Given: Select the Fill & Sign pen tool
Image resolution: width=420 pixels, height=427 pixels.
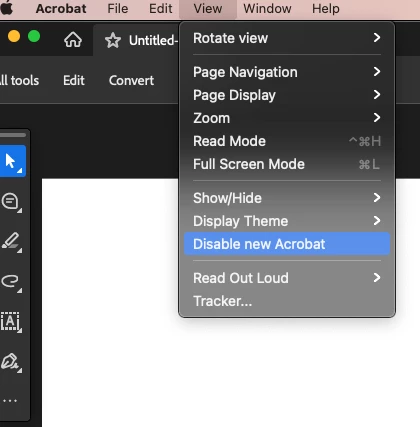Looking at the screenshot, I should [11, 362].
